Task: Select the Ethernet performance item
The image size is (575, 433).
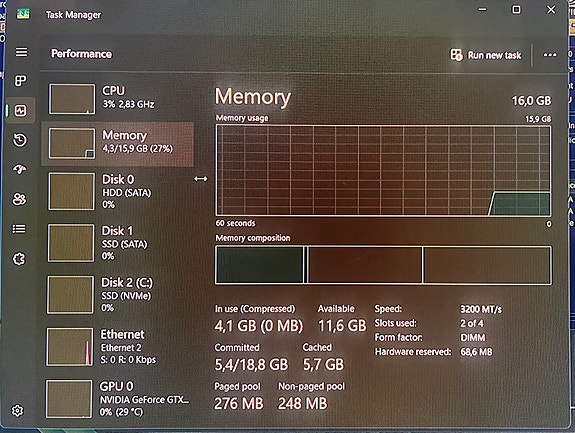Action: click(x=117, y=346)
